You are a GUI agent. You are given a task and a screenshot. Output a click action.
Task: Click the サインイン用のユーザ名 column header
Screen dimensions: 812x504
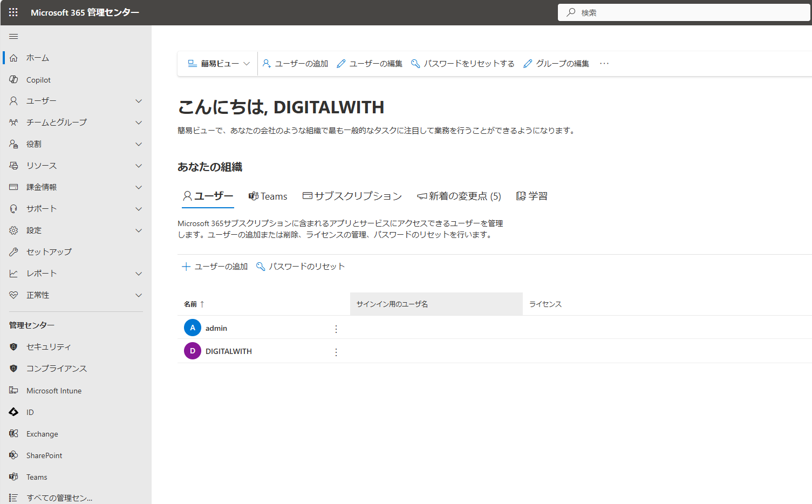point(436,304)
